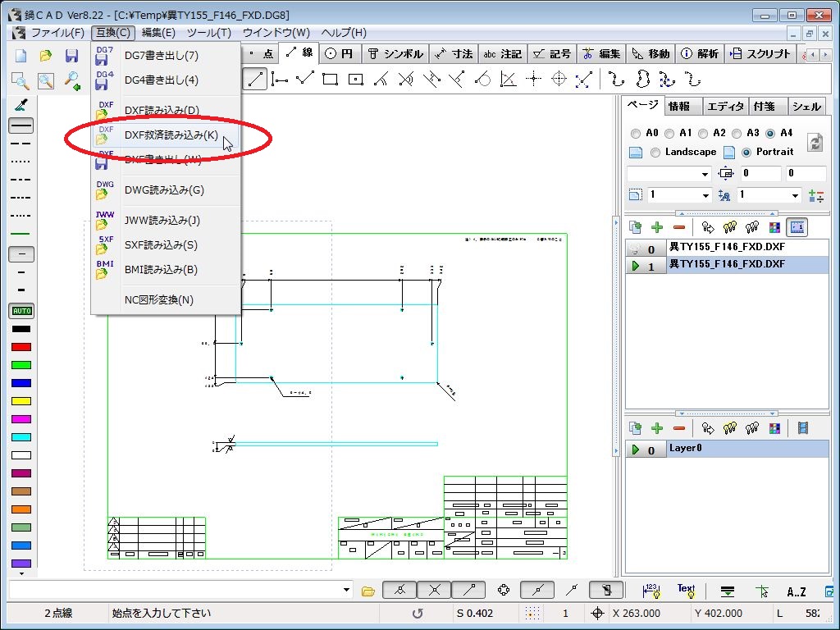840x630 pixels.
Task: Select the Layer0 row
Action: pyautogui.click(x=727, y=449)
